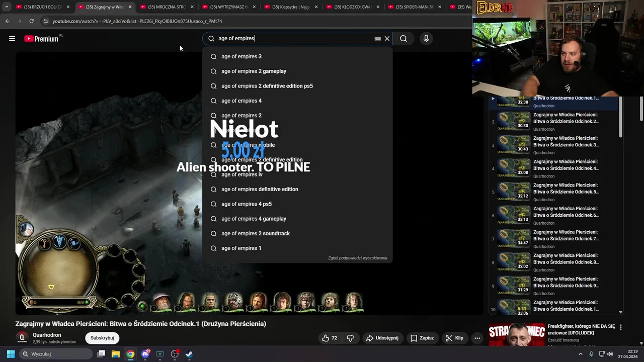Close the Zagrajmy w Wład tab
The height and width of the screenshot is (362, 644).
coord(130,7)
